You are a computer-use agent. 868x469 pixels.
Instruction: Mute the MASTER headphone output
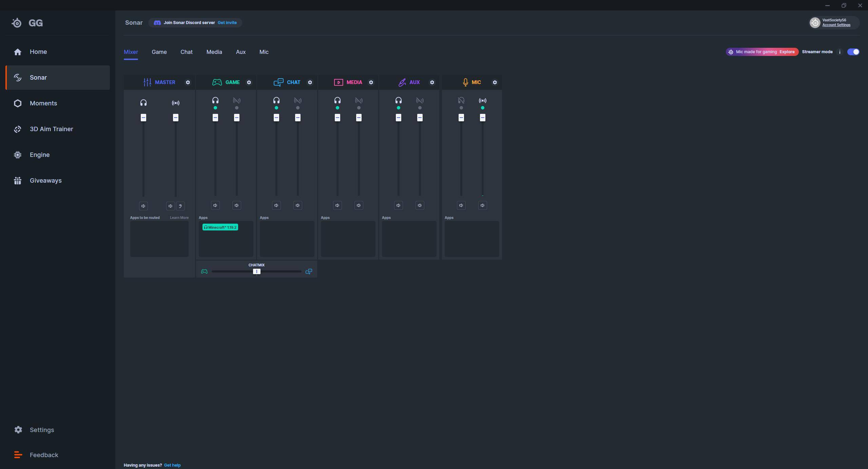click(143, 206)
